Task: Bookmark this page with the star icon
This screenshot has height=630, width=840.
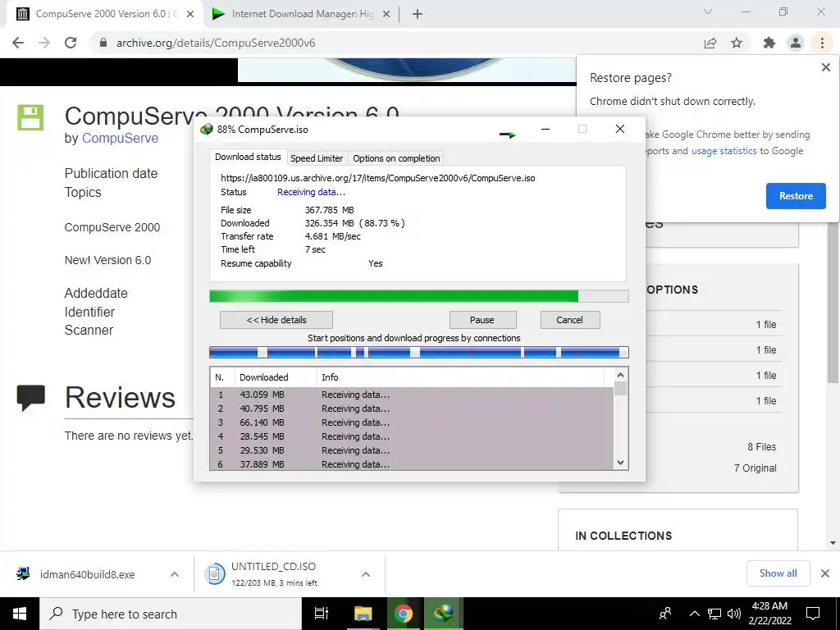Action: (x=737, y=43)
